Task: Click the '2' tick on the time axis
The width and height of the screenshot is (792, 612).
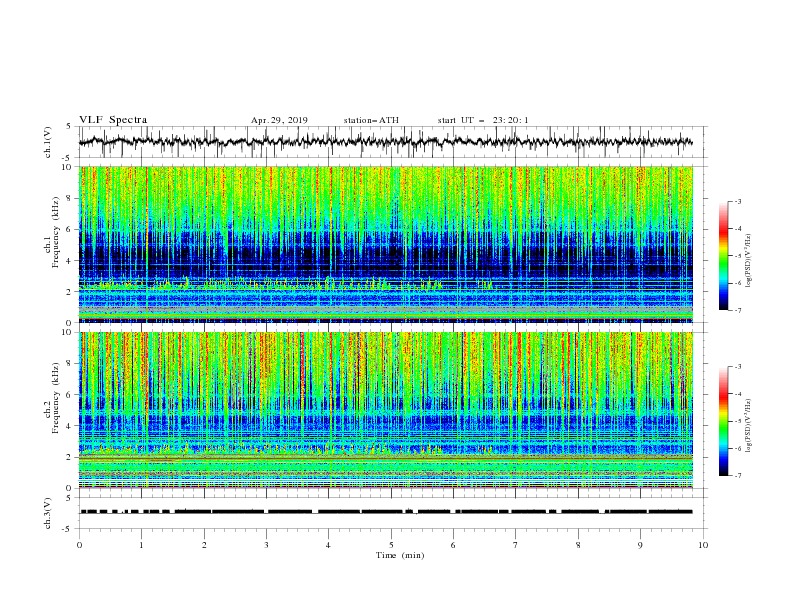Action: click(204, 545)
